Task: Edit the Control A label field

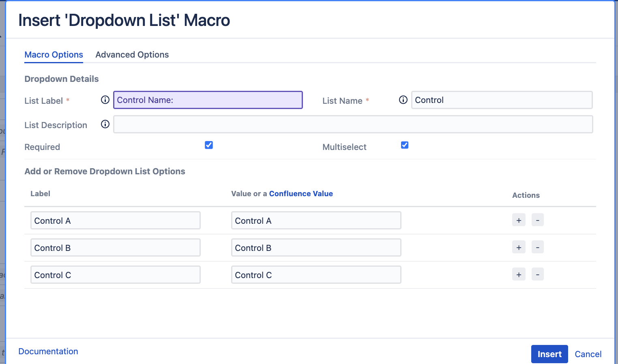Action: [116, 221]
